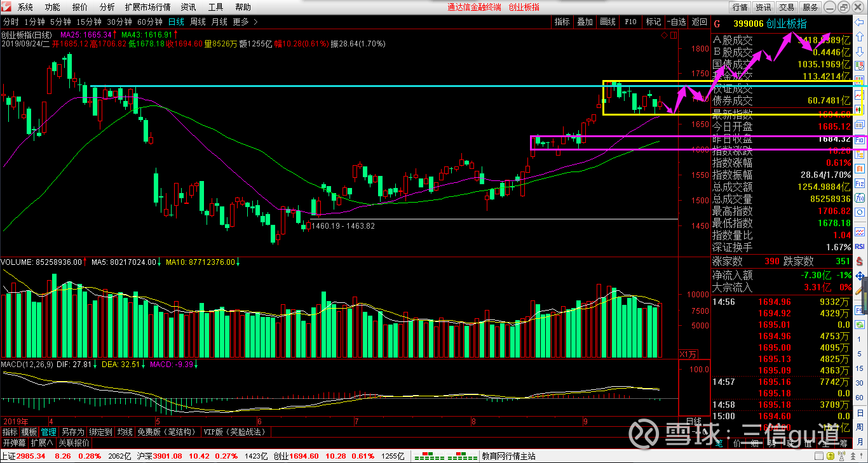Viewport: 868px width, 463px height.
Task: Switch to the 1分钟 period
Action: click(34, 22)
